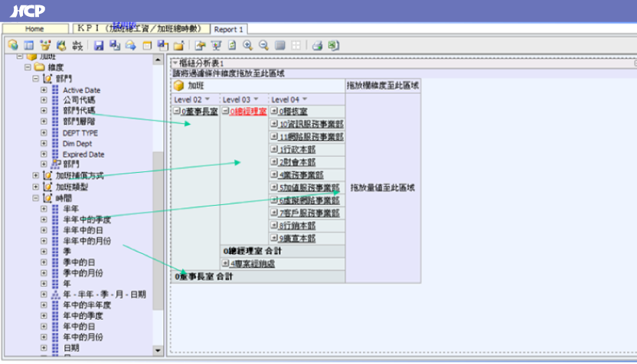This screenshot has width=637, height=364.
Task: Click the Zoom in magnifier icon
Action: coord(248,45)
